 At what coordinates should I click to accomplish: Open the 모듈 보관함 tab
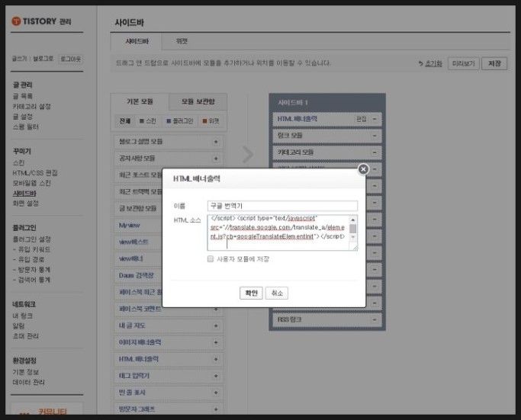pyautogui.click(x=198, y=101)
